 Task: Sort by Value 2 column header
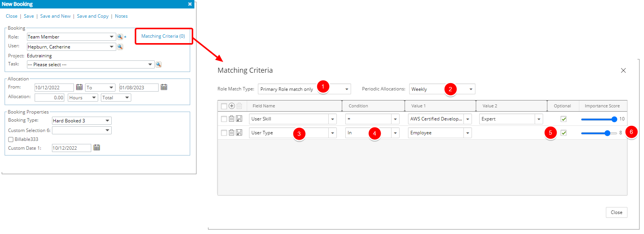(x=490, y=106)
